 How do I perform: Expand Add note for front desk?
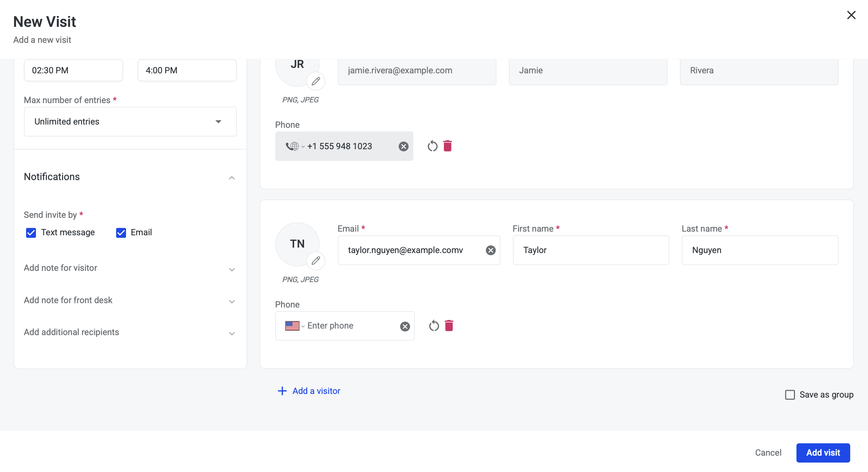pyautogui.click(x=232, y=301)
